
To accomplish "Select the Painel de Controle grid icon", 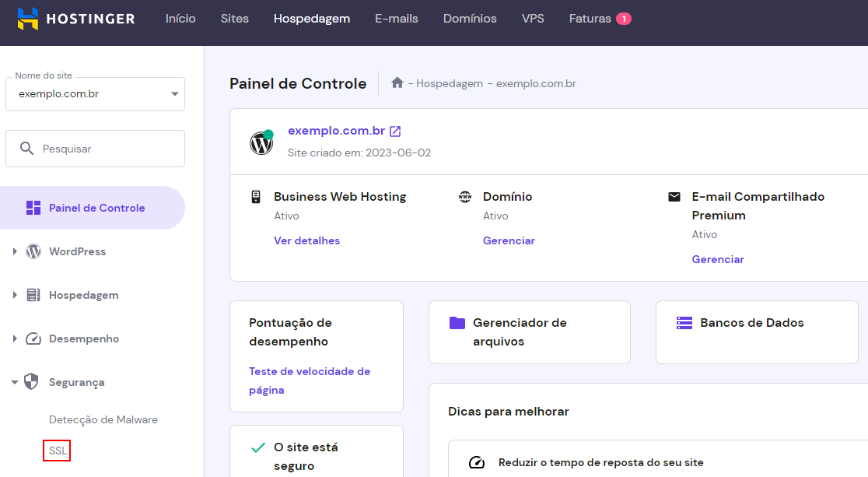I will (33, 207).
